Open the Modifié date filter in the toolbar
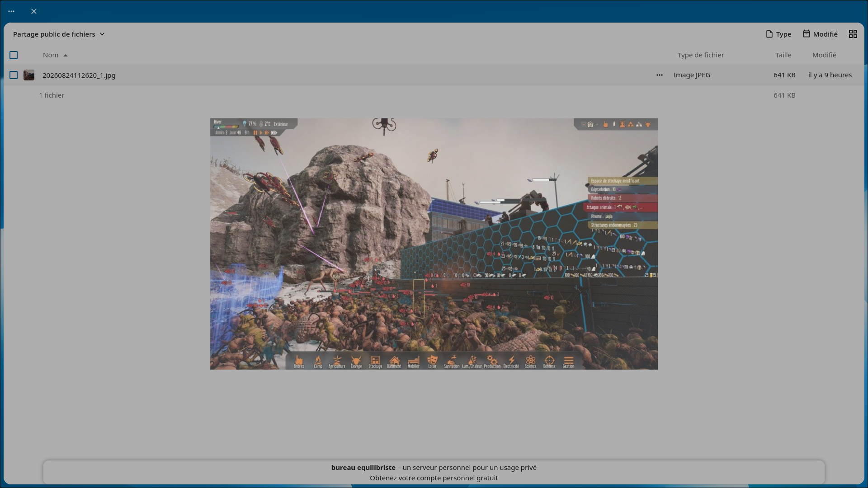Screen dimensions: 868x488 coord(820,34)
